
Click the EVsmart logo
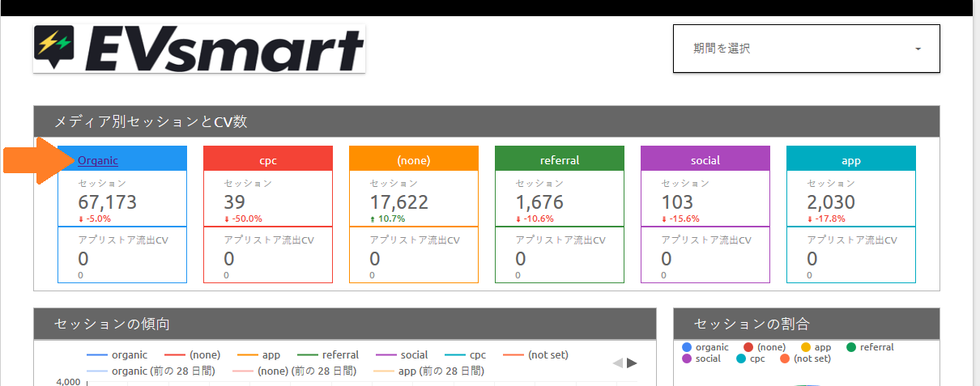(x=199, y=49)
